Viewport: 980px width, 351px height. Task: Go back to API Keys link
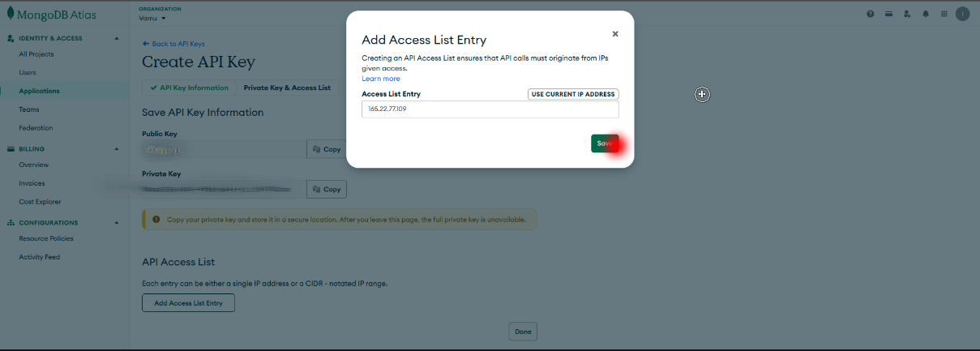[x=173, y=43]
